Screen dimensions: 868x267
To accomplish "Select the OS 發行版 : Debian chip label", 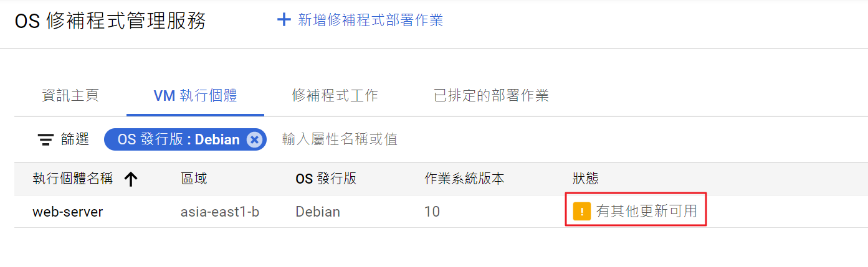I will 178,139.
